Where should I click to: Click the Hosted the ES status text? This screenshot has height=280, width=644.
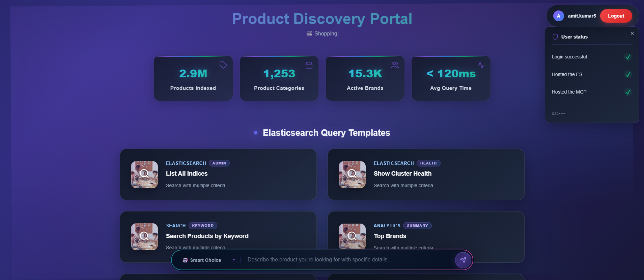567,74
